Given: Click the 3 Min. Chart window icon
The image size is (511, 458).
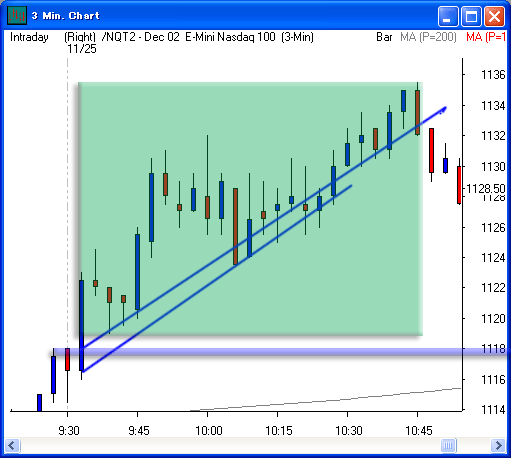Looking at the screenshot, I should pos(17,15).
